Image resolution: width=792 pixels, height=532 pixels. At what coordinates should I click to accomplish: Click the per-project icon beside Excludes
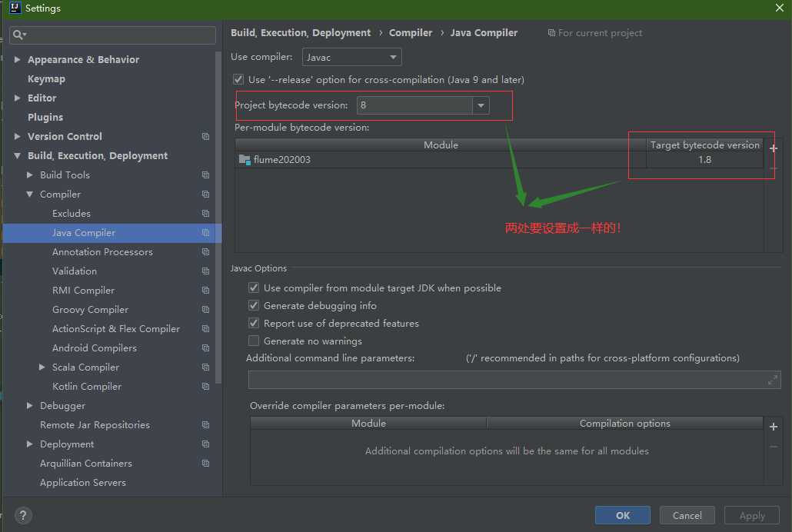(x=205, y=213)
